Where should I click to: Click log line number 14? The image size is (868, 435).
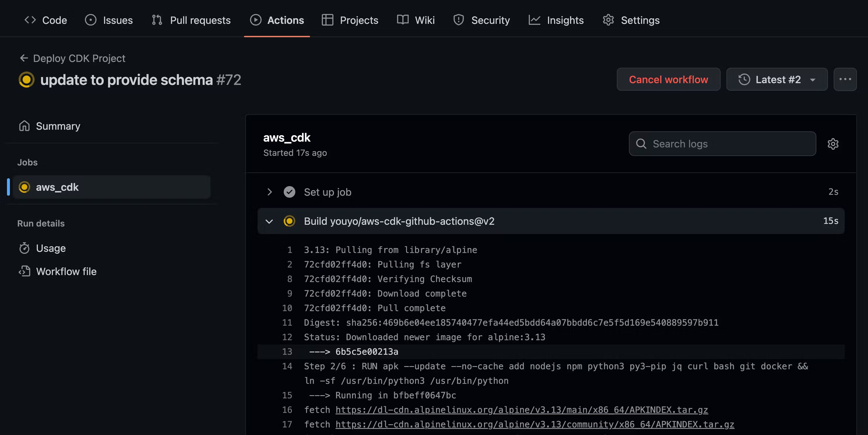[x=287, y=366]
